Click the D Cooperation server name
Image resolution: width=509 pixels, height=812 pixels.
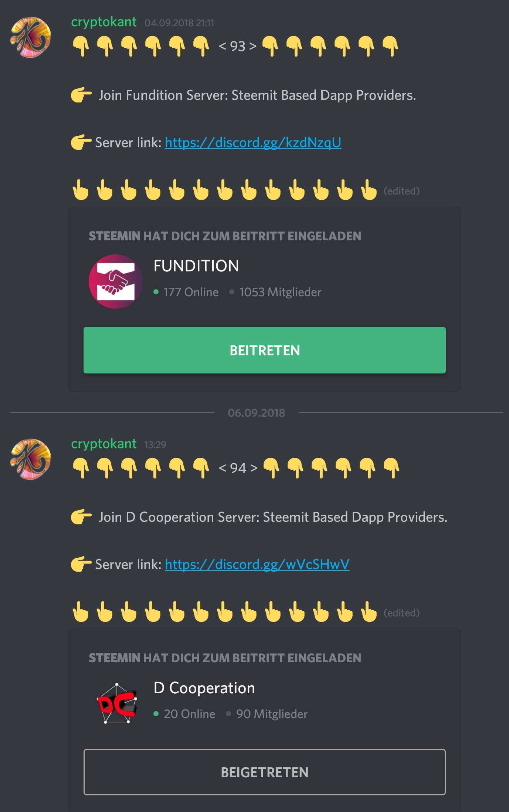click(x=204, y=688)
